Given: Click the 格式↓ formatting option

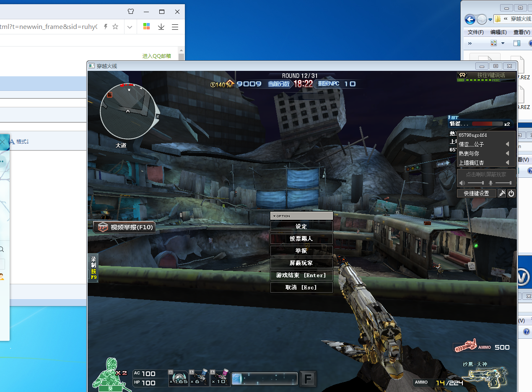Looking at the screenshot, I should 19,142.
